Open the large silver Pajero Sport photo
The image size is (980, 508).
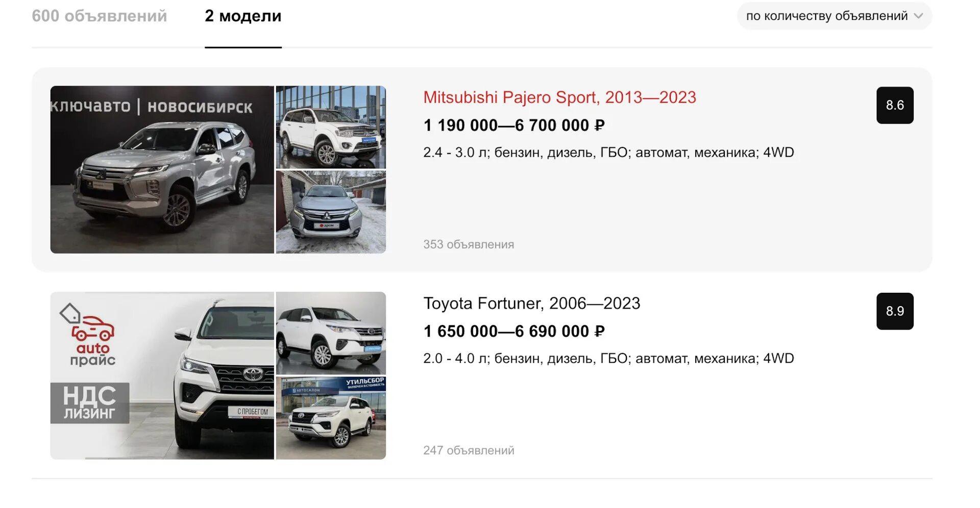point(162,169)
